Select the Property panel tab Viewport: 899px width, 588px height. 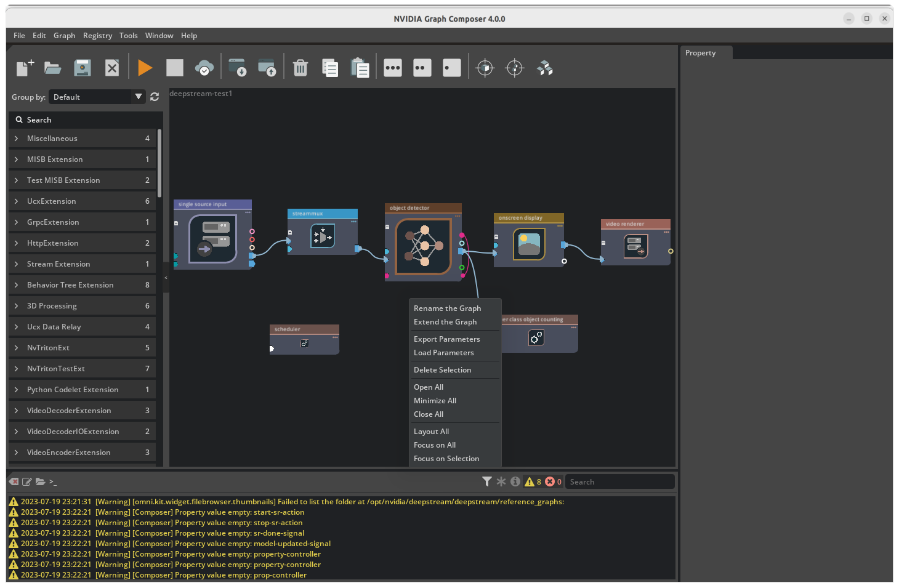pos(706,53)
